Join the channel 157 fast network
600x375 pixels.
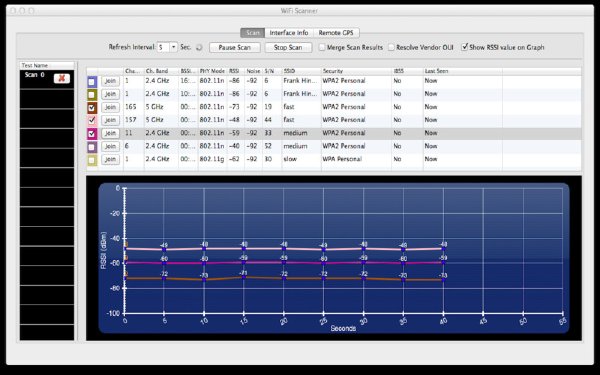(x=110, y=120)
